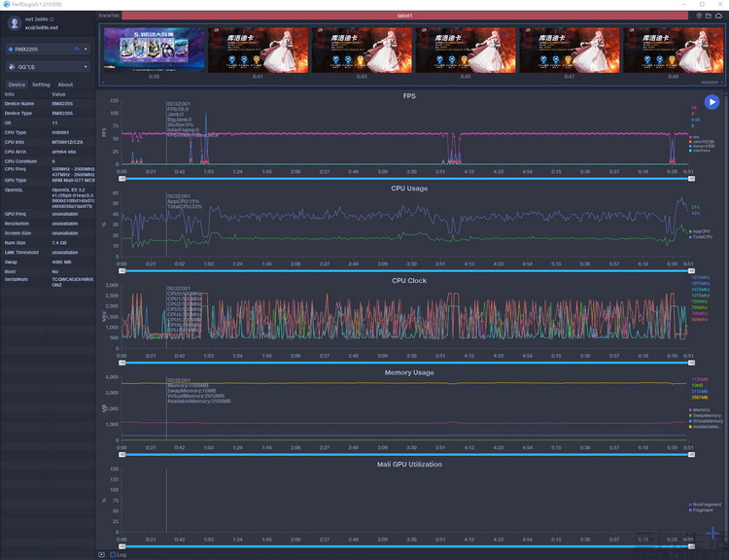
Task: Click the blue plus add-chart icon
Action: click(x=712, y=533)
